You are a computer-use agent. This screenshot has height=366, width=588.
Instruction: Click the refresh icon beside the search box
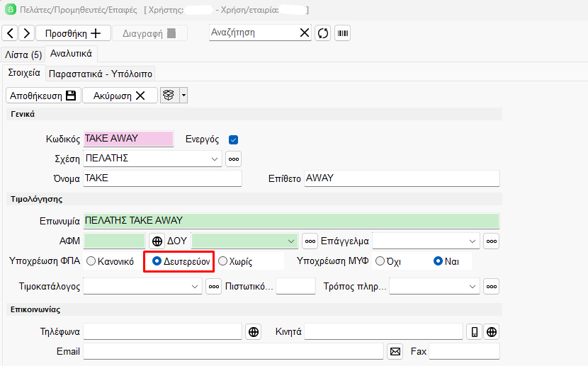click(x=323, y=33)
